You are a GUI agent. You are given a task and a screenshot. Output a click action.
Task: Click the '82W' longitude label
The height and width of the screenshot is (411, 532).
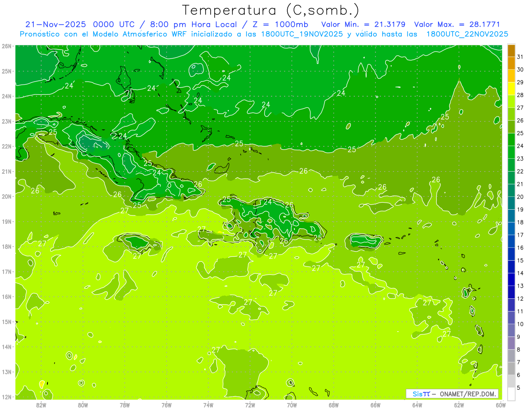(x=41, y=405)
